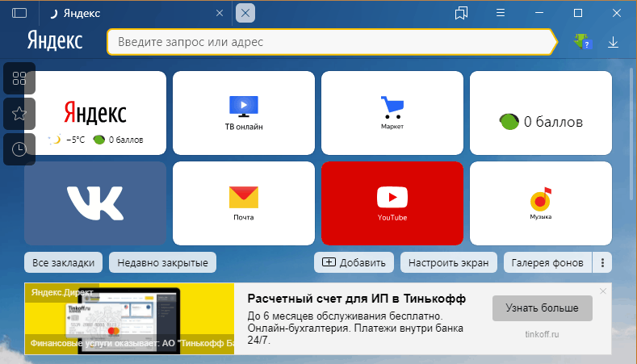The width and height of the screenshot is (637, 364).
Task: Open the Маркет shopping cart tile
Action: click(392, 113)
